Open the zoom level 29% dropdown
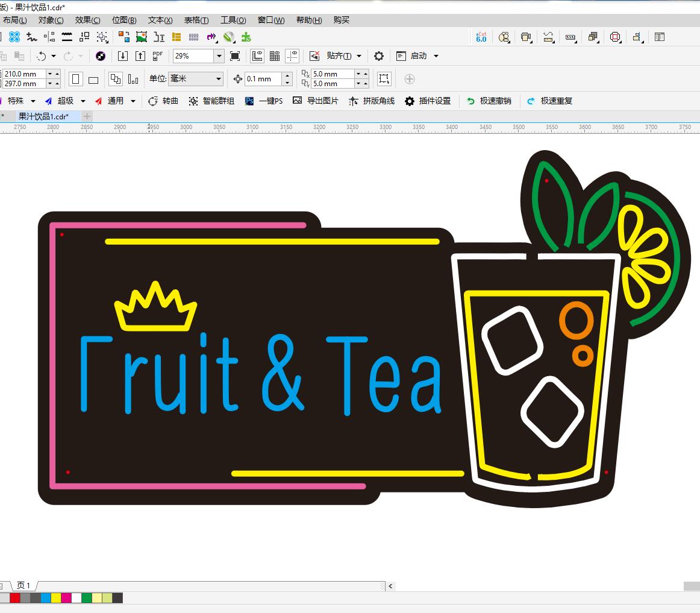The width and height of the screenshot is (700, 613). coord(219,56)
